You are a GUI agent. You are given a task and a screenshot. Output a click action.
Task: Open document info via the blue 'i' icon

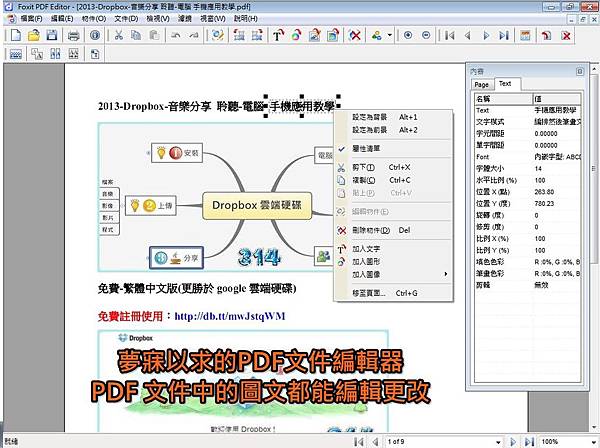tap(95, 36)
